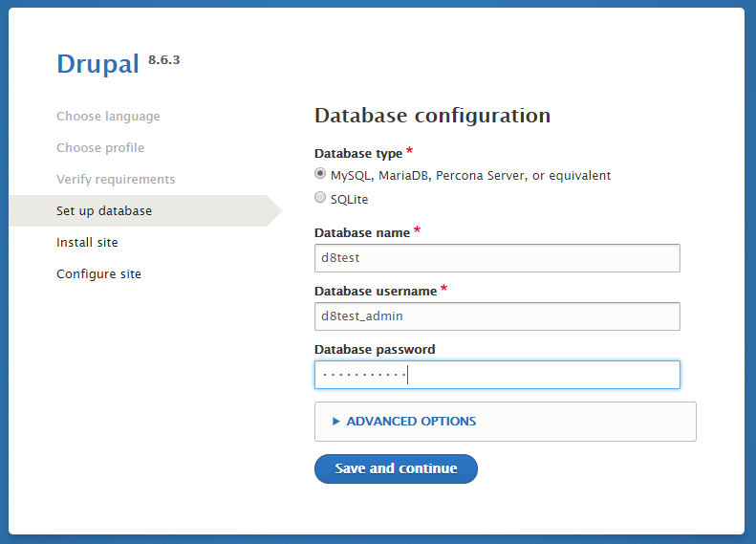Click the Database configuration heading
This screenshot has width=756, height=544.
click(433, 116)
